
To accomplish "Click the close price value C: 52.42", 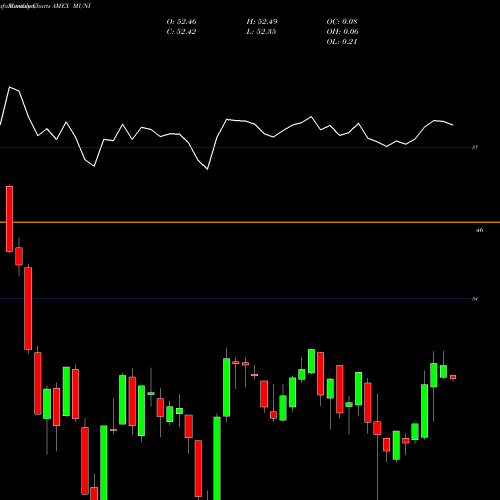I will [181, 32].
